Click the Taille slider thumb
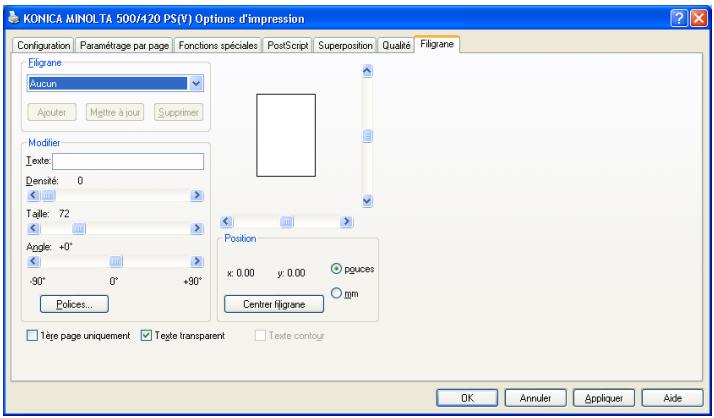 click(x=79, y=228)
